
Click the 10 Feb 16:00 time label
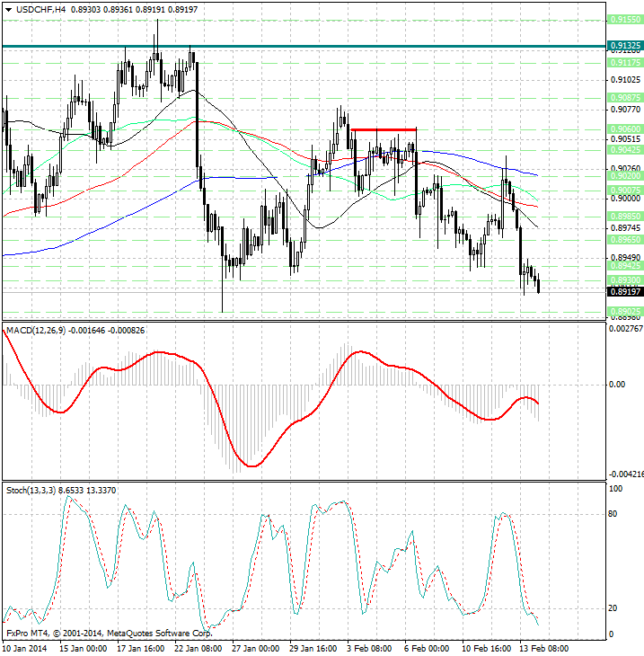(x=486, y=649)
